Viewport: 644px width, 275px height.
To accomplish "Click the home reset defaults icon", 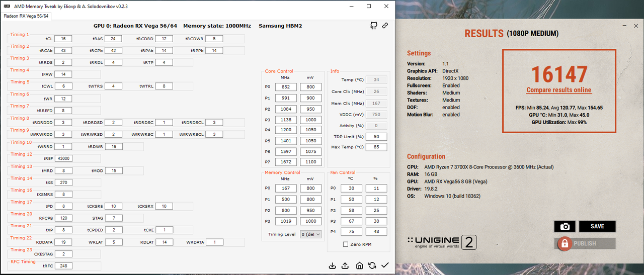I will (359, 265).
